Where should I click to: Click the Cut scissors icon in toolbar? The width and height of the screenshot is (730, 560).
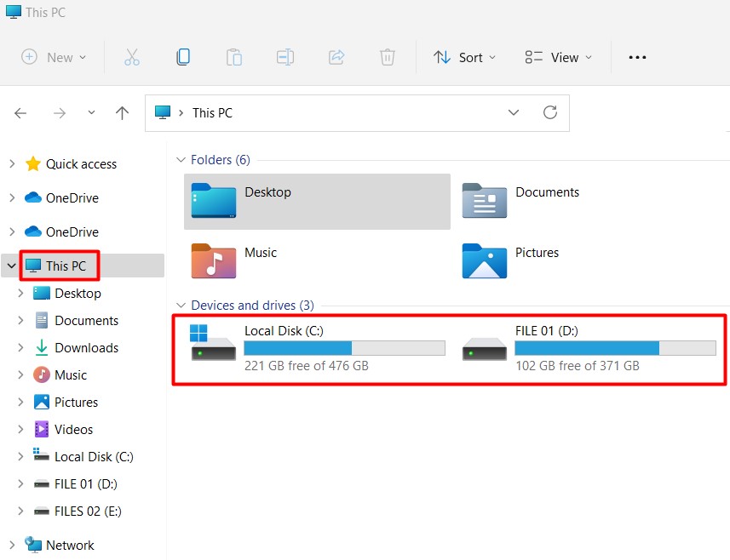point(131,57)
